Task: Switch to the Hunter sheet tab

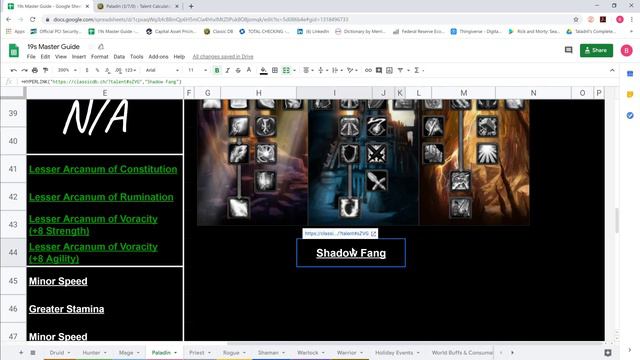Action: click(94, 352)
